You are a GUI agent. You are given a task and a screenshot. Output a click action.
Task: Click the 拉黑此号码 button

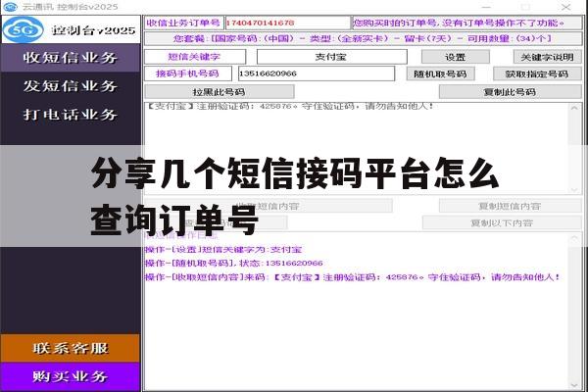click(220, 91)
